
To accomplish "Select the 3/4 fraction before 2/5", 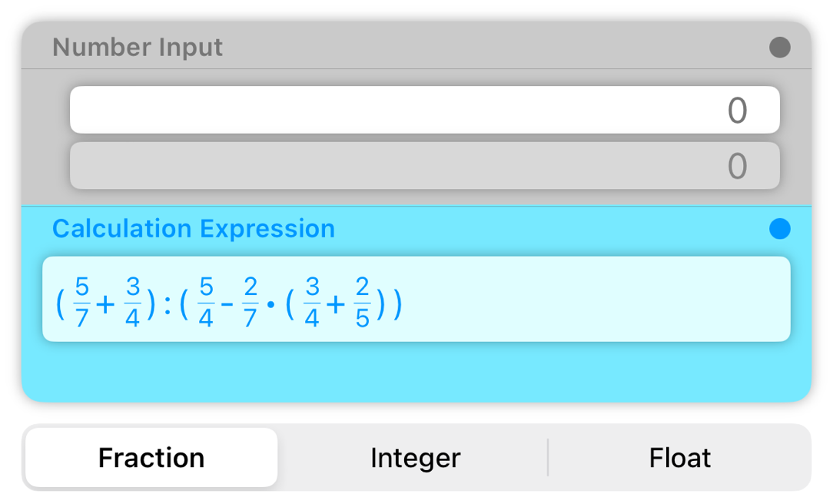I will pyautogui.click(x=311, y=303).
